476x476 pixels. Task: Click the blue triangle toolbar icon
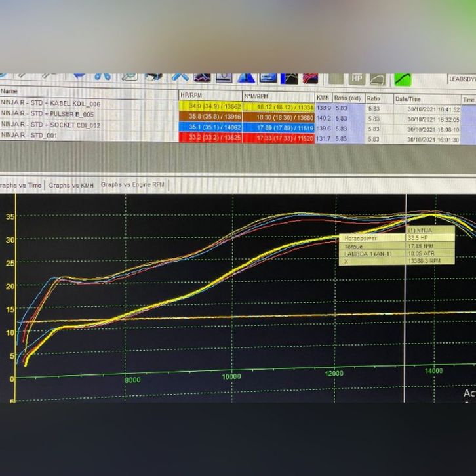(247, 78)
